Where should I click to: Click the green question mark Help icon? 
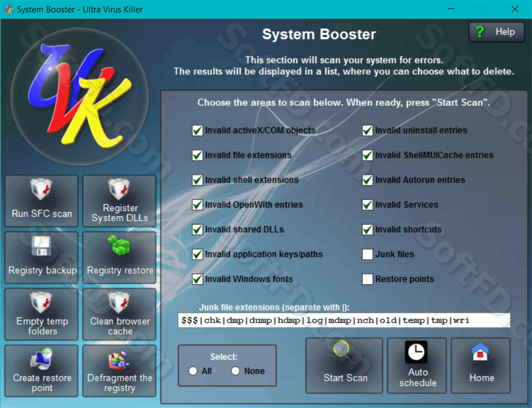480,32
